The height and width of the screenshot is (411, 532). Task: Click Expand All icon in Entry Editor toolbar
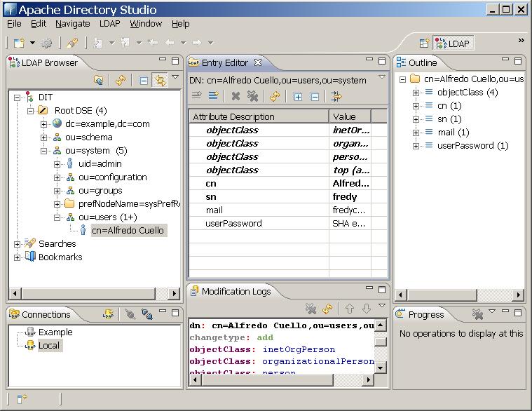point(298,97)
